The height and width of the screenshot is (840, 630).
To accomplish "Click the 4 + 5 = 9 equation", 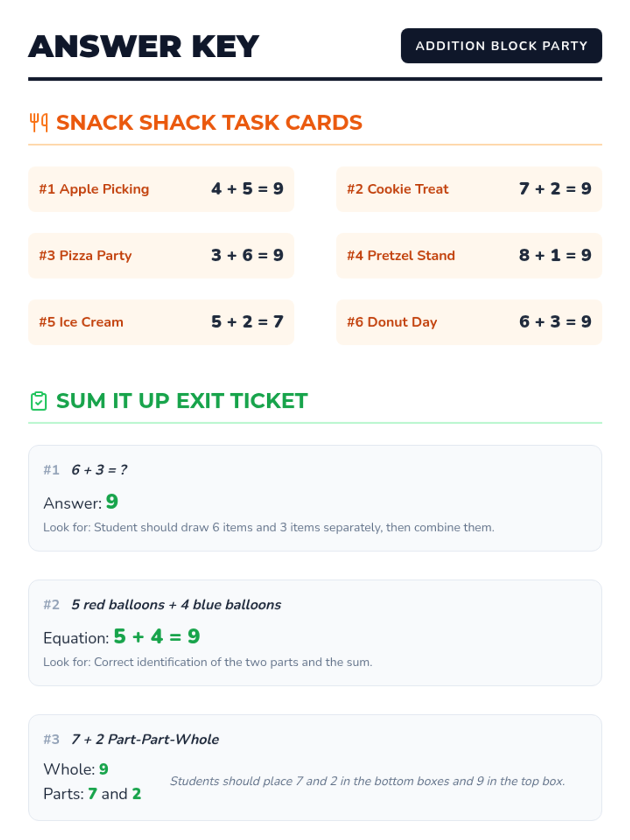I will point(247,189).
